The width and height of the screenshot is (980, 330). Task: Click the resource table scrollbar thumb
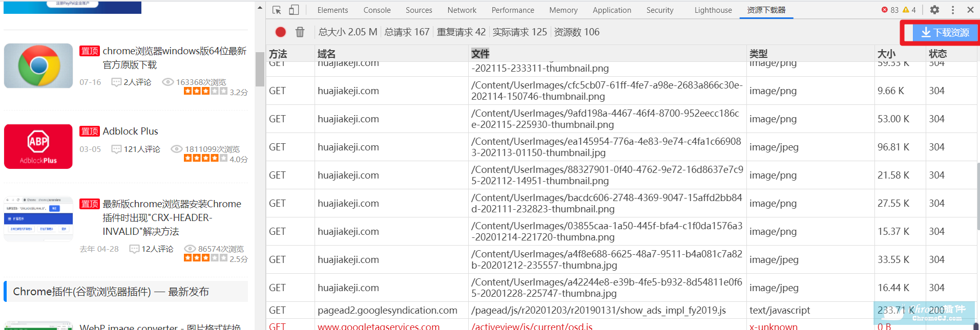[978, 196]
